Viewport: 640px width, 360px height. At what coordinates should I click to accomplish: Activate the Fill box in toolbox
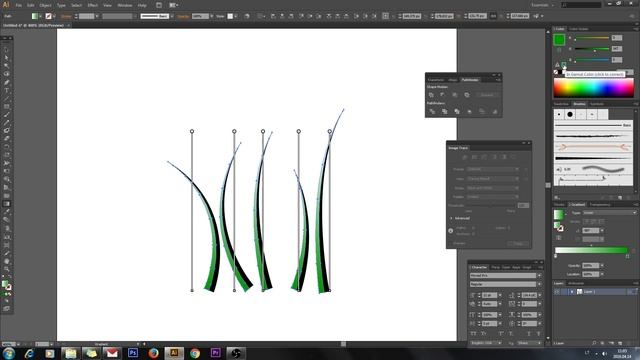pyautogui.click(x=4, y=284)
